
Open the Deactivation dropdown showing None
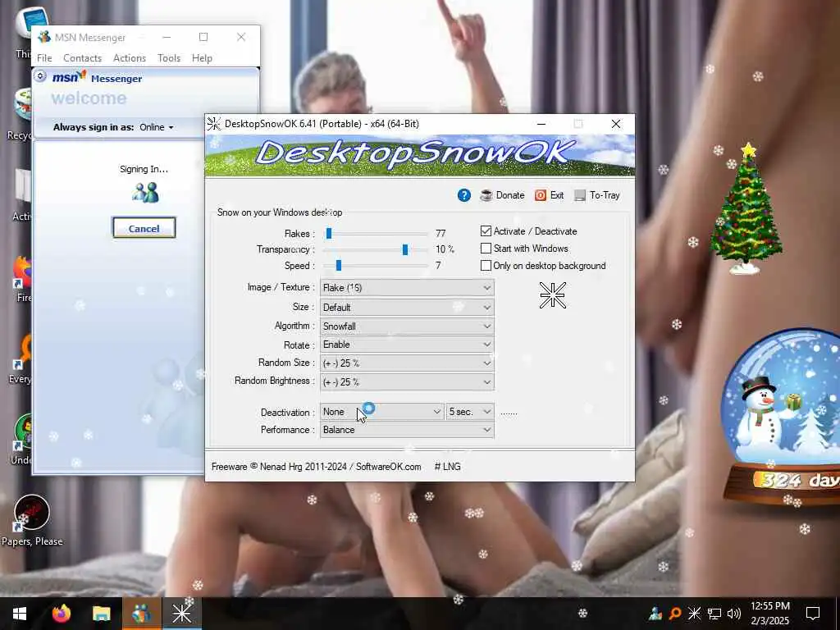[382, 412]
